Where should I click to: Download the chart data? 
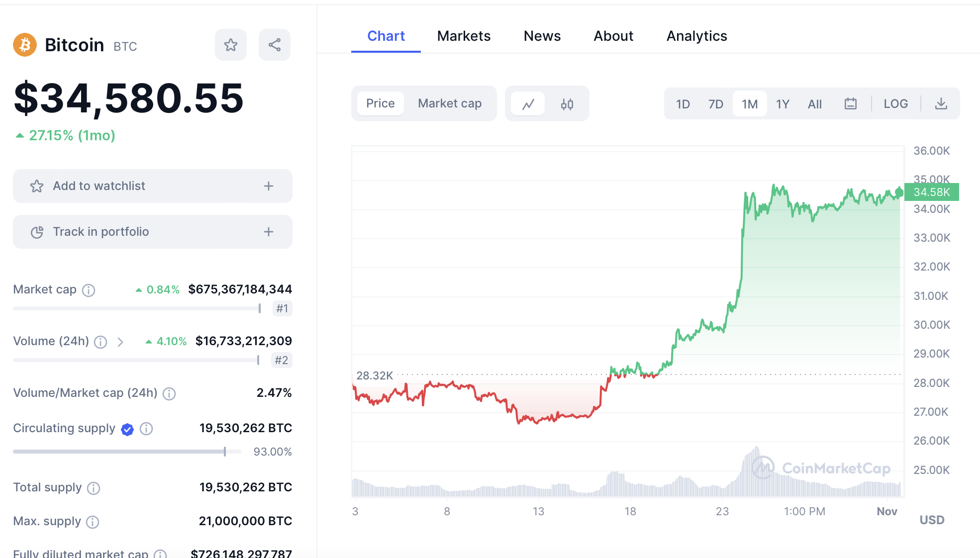(941, 104)
